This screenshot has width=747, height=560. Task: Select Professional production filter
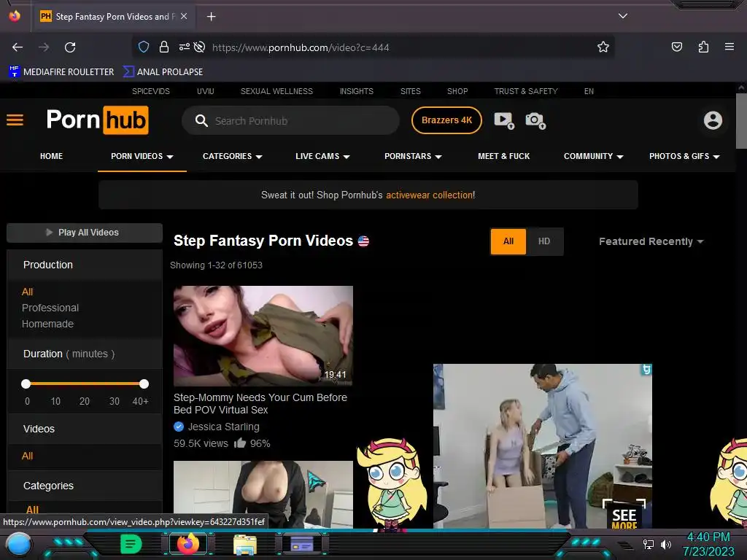[50, 308]
